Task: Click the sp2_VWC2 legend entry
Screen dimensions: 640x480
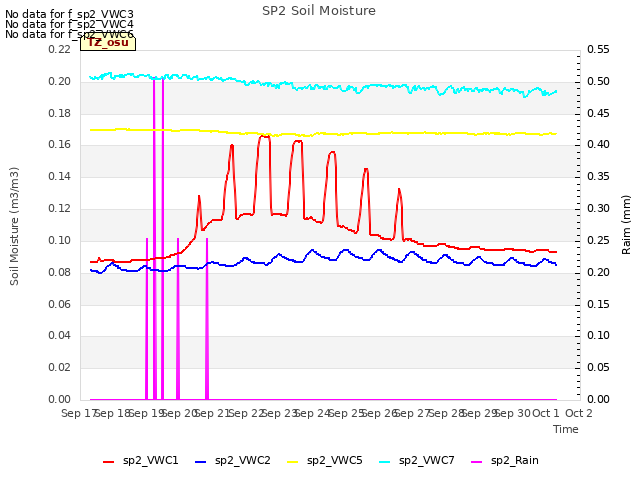Action: 233,461
